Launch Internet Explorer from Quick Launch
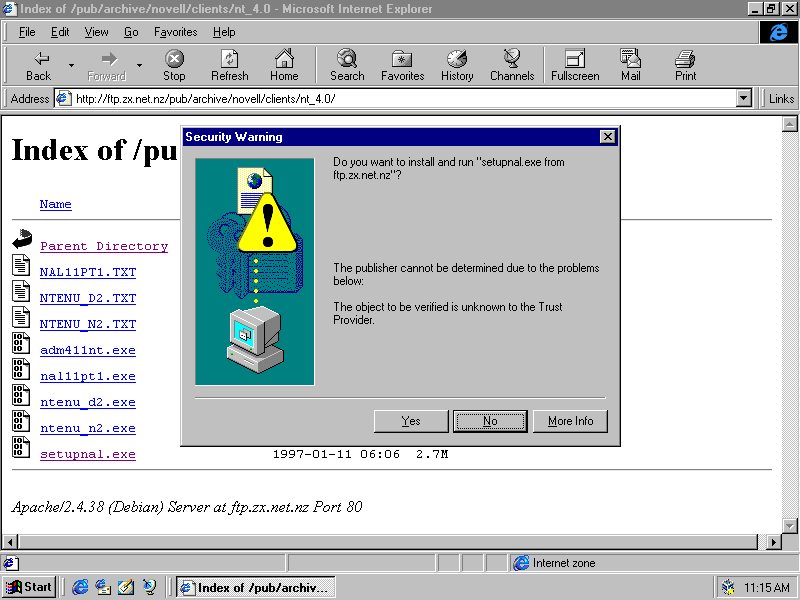 (80, 587)
